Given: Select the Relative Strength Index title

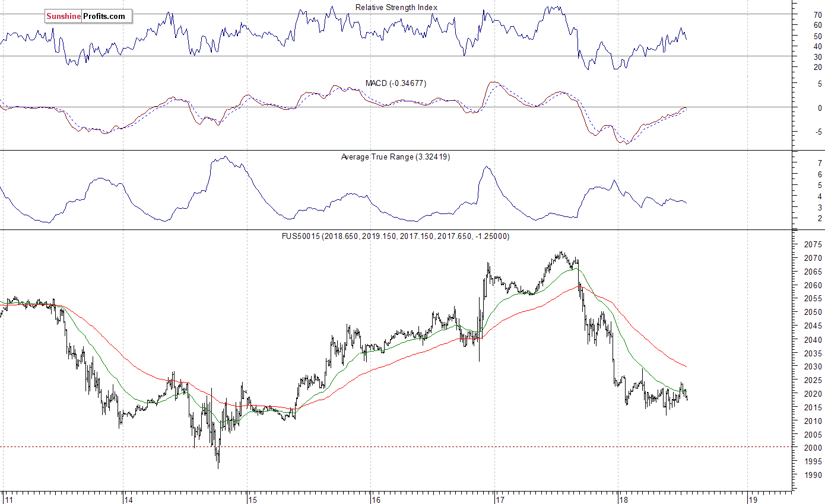Looking at the screenshot, I should (x=396, y=8).
